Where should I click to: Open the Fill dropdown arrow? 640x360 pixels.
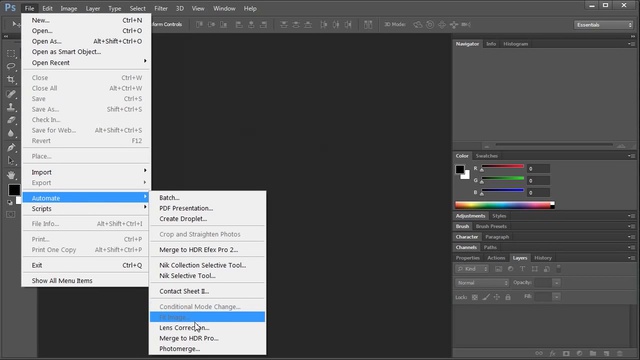tap(556, 297)
